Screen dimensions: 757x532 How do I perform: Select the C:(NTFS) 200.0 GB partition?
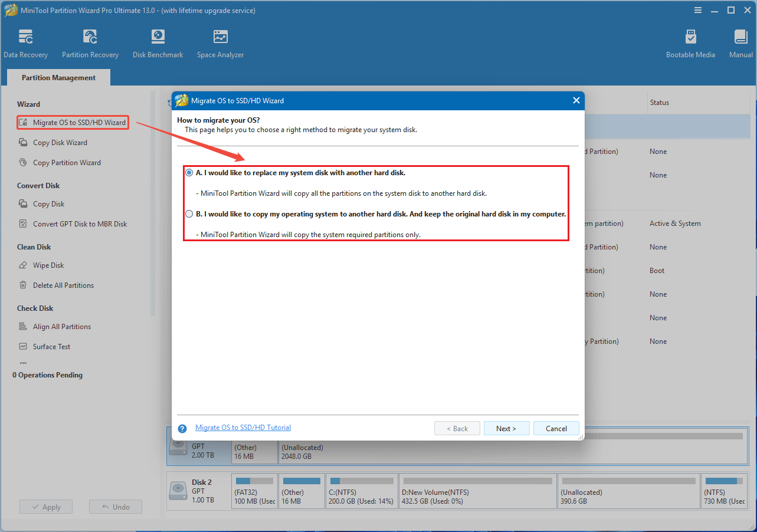(x=362, y=491)
